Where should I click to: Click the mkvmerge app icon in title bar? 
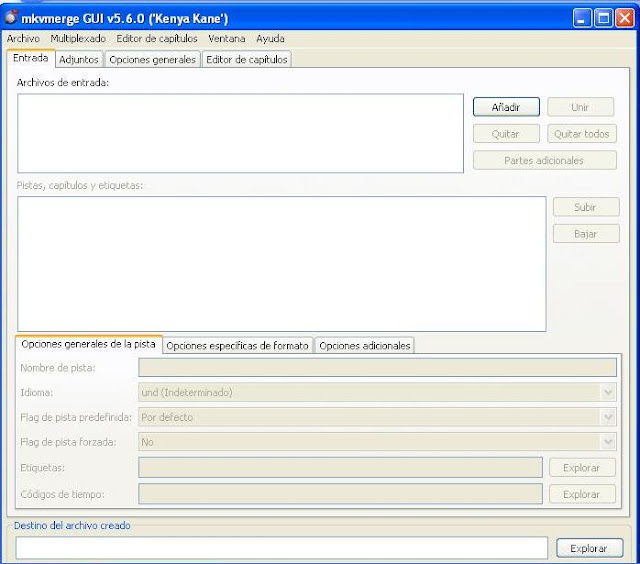[x=11, y=18]
